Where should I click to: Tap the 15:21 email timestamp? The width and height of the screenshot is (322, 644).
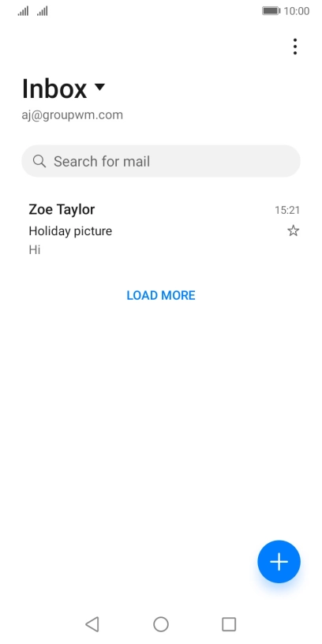[287, 210]
